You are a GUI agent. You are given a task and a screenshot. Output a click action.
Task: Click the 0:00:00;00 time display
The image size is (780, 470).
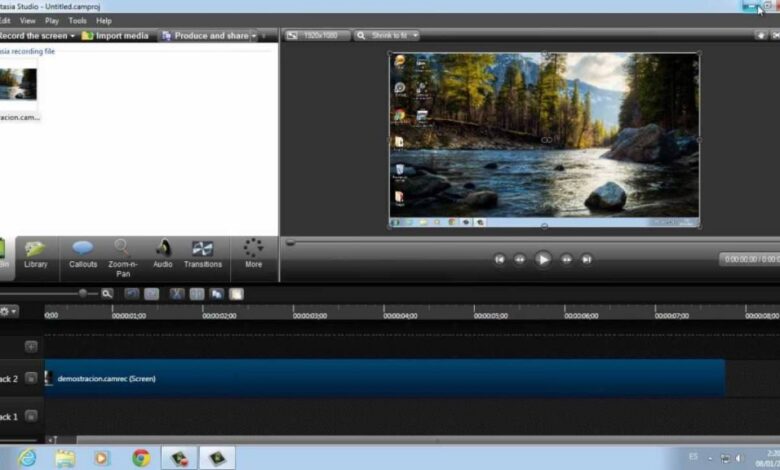click(x=749, y=259)
